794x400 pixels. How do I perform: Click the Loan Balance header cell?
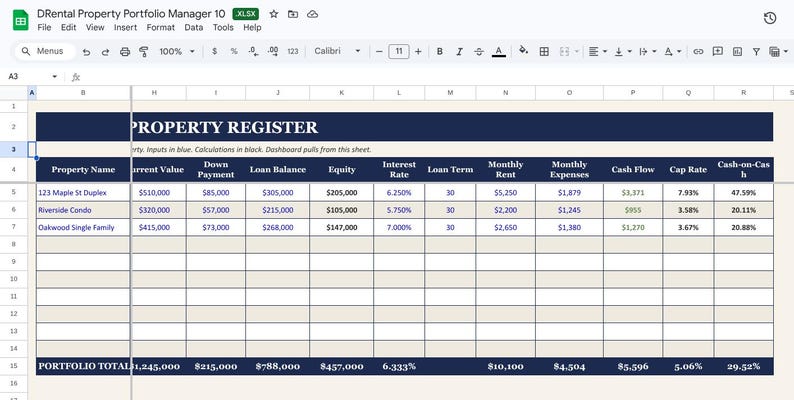pyautogui.click(x=277, y=170)
